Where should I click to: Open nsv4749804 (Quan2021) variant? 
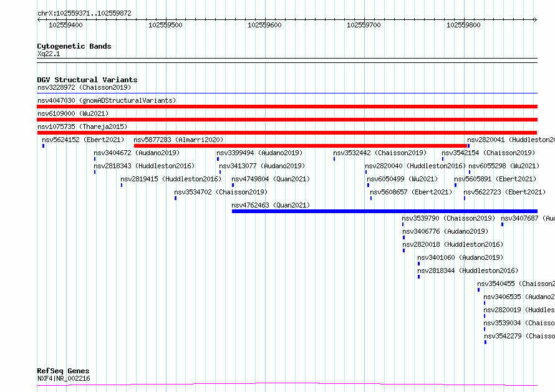(271, 179)
